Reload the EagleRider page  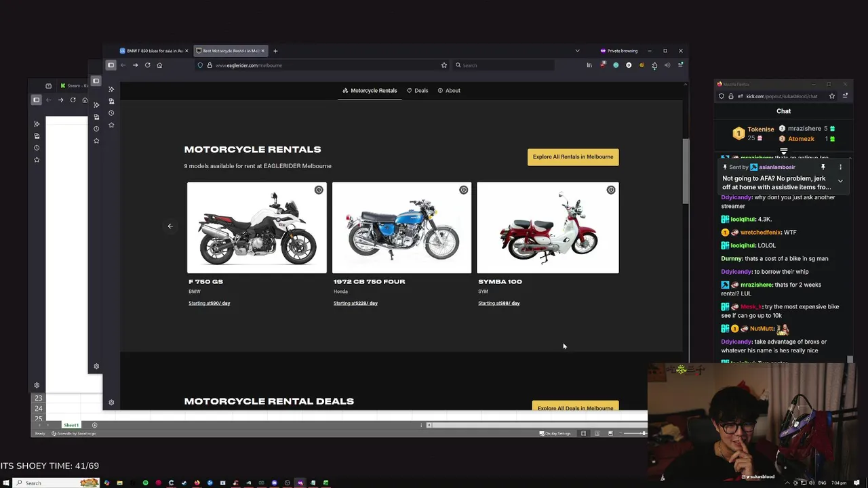click(147, 65)
